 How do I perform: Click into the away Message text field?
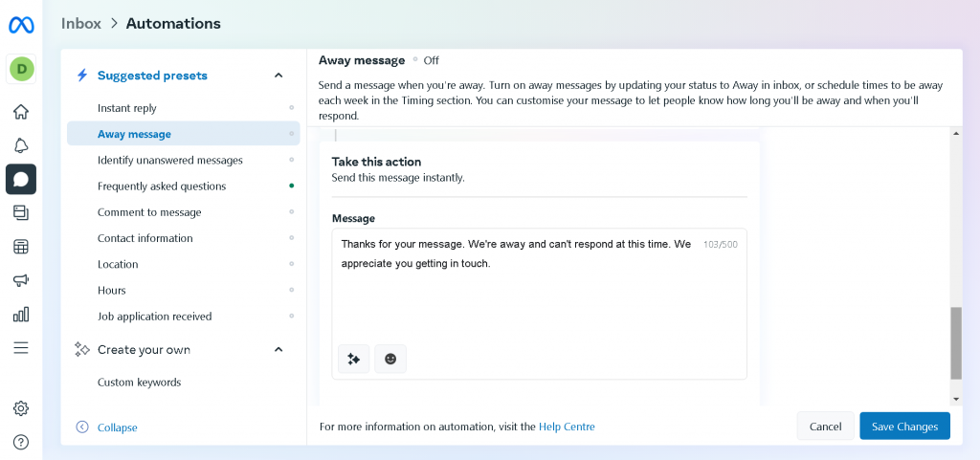coord(517,296)
